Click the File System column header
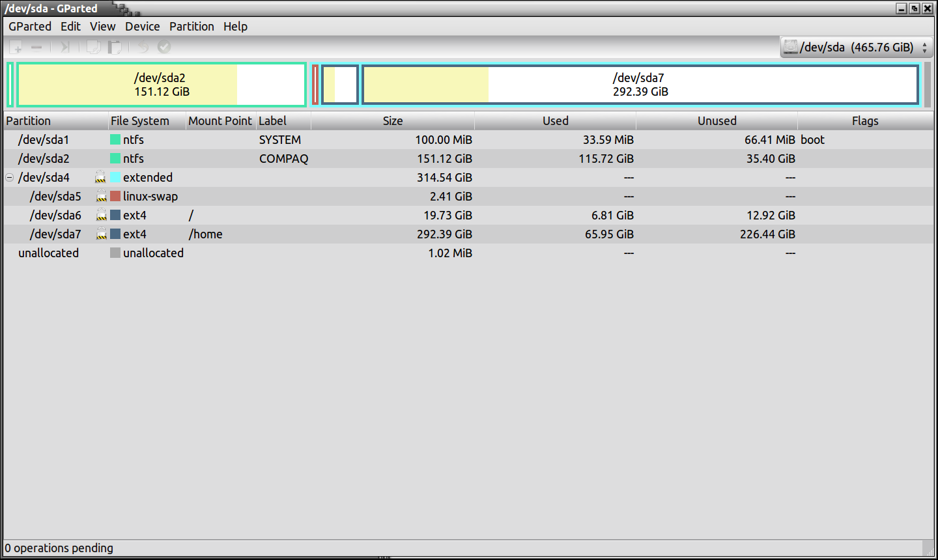 coord(140,121)
